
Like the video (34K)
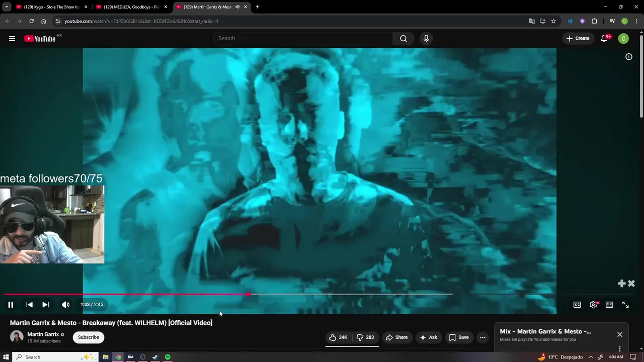click(338, 337)
